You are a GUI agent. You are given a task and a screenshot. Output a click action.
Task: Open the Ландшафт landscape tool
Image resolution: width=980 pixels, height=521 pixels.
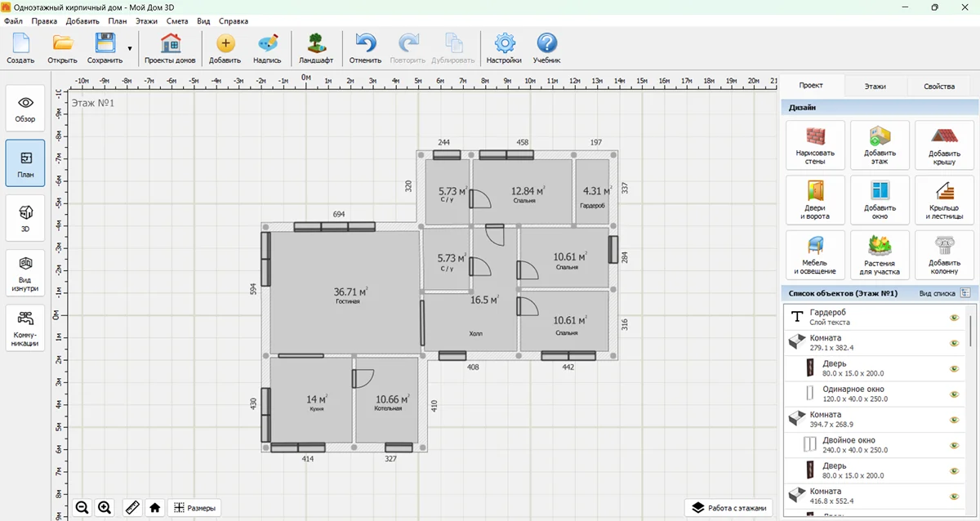[x=316, y=48]
